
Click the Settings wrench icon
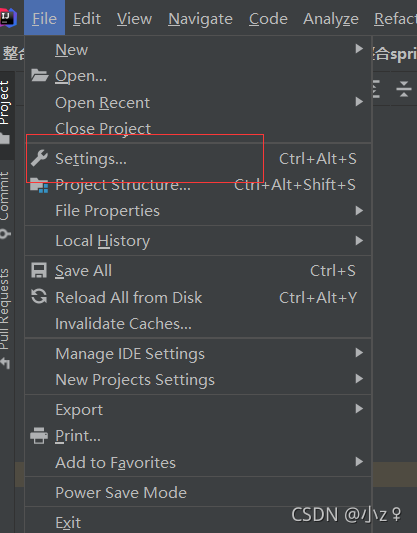point(39,158)
